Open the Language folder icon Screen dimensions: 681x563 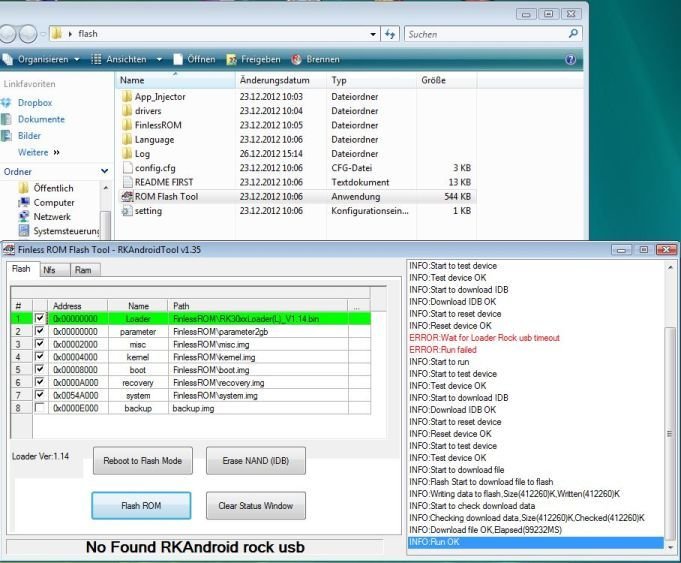coord(127,139)
